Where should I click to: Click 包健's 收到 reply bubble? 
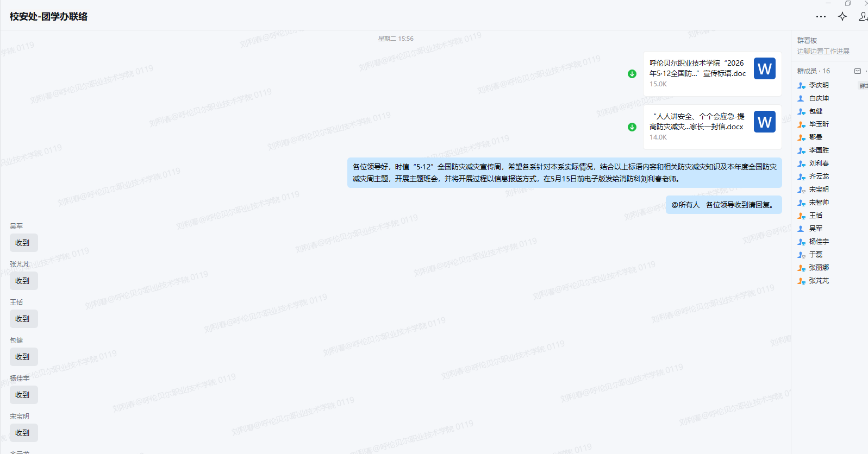[23, 357]
